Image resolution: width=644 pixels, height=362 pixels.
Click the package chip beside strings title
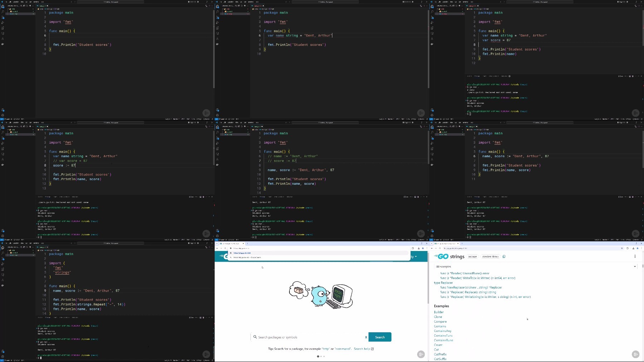(x=473, y=256)
